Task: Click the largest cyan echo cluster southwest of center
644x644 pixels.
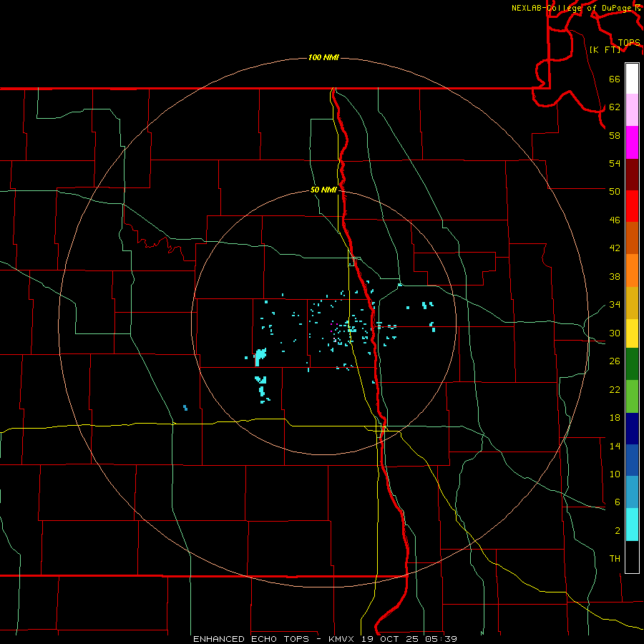Action: [260, 356]
